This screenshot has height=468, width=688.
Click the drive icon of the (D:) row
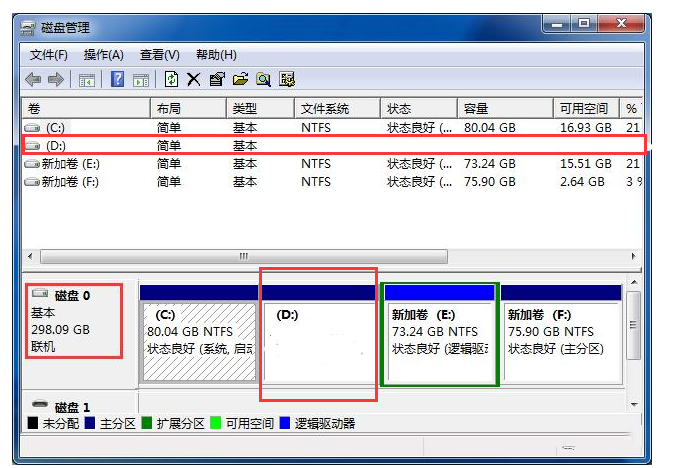point(32,146)
